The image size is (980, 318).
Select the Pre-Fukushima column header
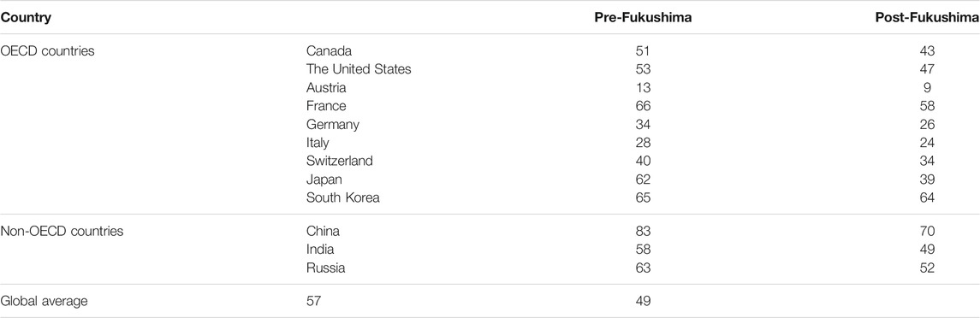point(643,17)
